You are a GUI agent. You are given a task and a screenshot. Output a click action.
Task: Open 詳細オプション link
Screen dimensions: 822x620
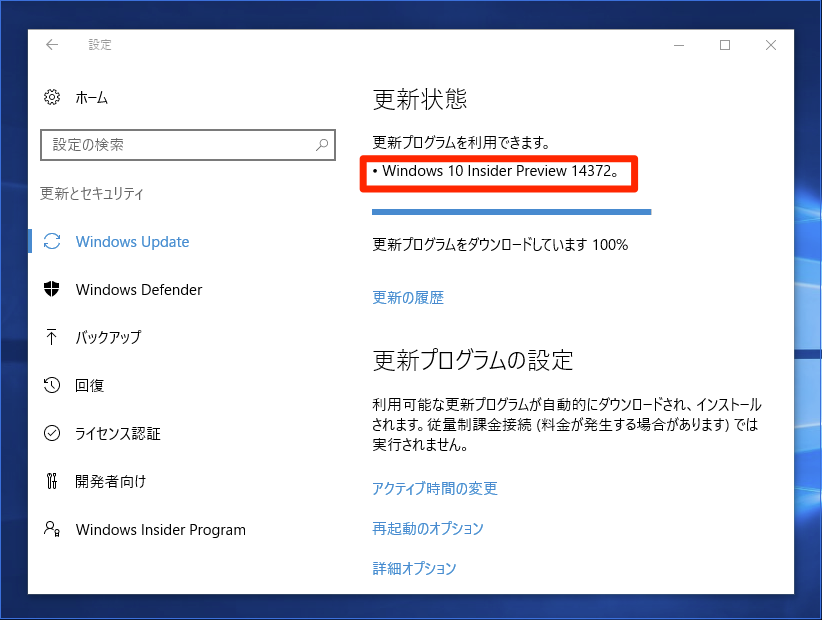(414, 568)
